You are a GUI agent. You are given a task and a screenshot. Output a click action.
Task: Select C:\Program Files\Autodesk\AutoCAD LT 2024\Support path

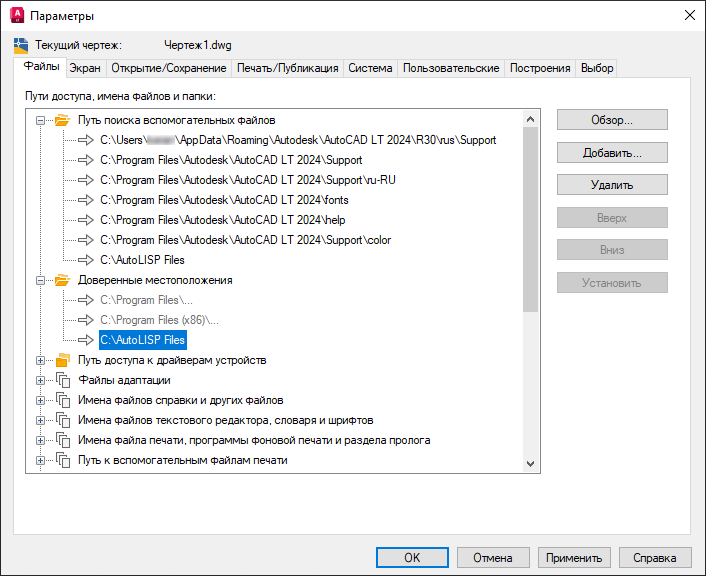231,160
